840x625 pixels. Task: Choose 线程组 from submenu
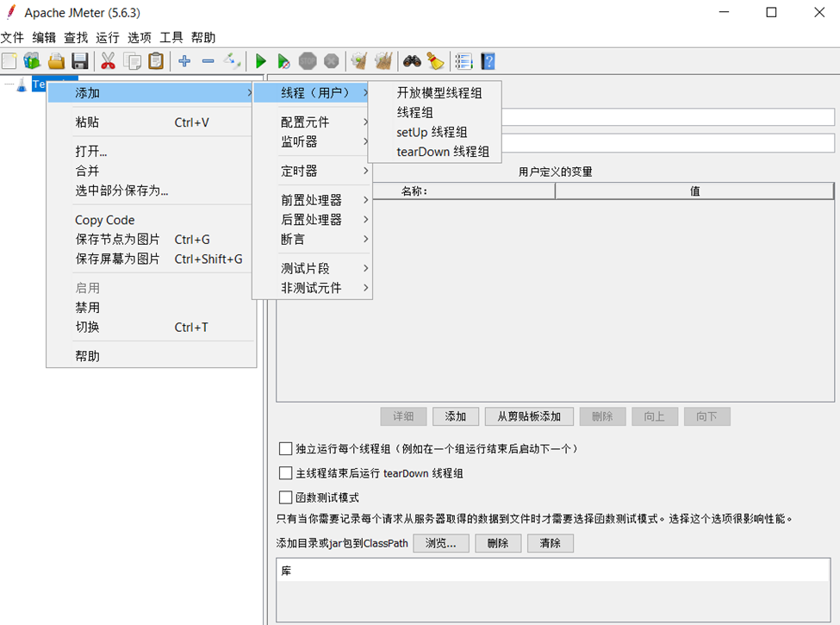434,113
